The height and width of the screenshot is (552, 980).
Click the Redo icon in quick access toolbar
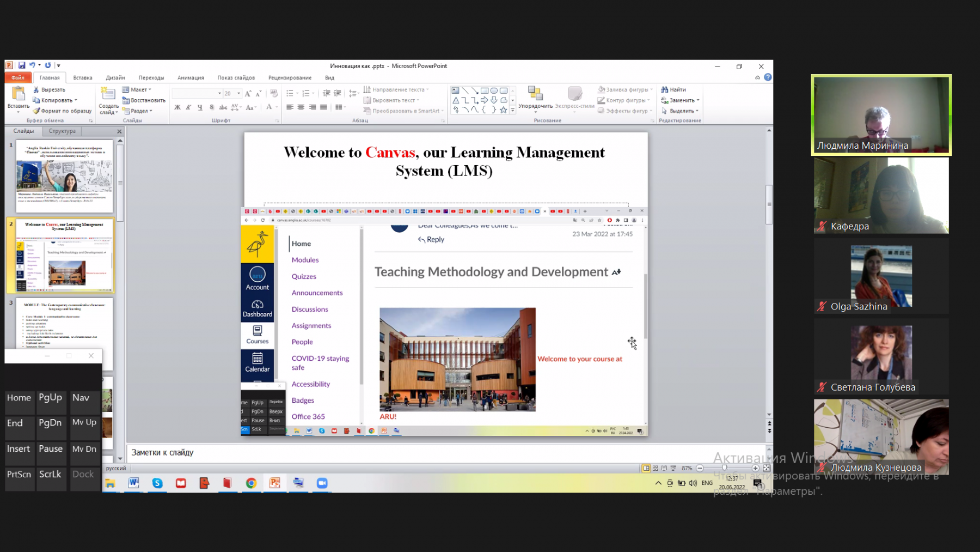[x=48, y=65]
